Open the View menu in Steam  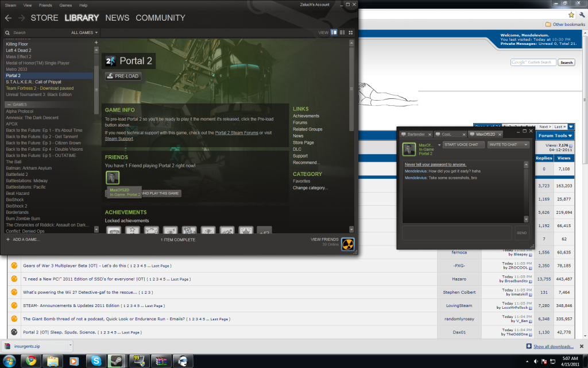click(x=28, y=5)
